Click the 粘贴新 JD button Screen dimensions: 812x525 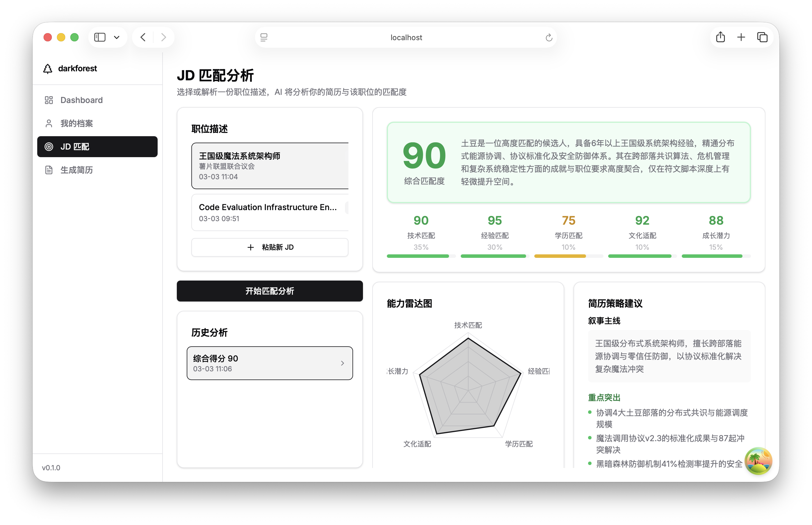click(269, 247)
